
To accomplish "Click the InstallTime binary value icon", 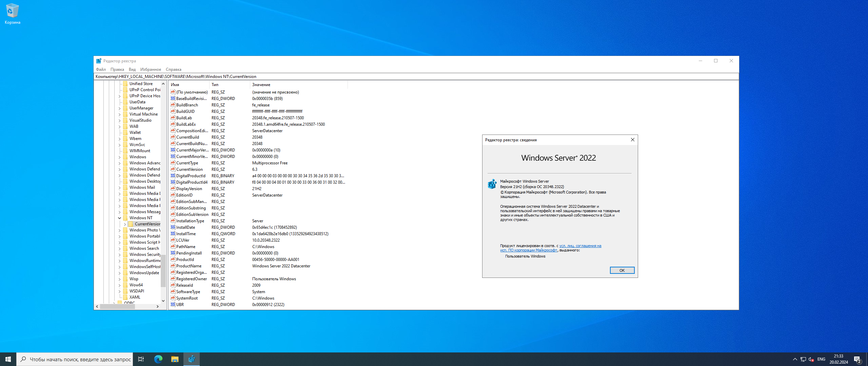I will point(173,234).
